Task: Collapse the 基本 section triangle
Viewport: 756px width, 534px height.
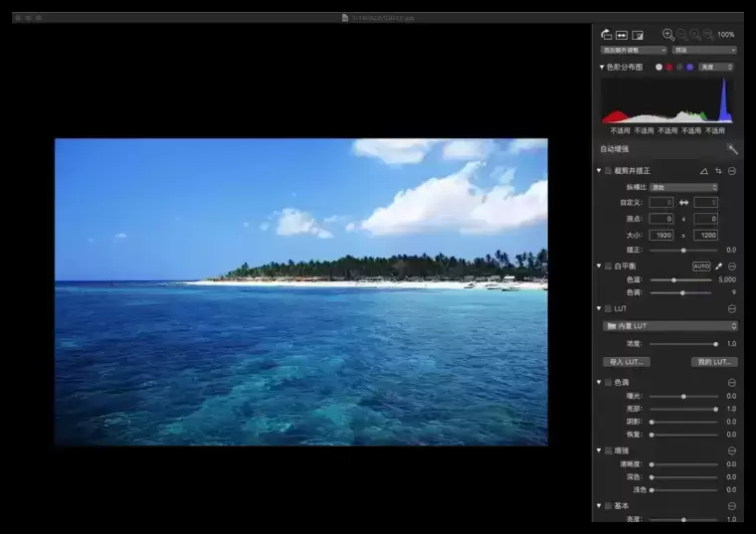Action: [599, 505]
